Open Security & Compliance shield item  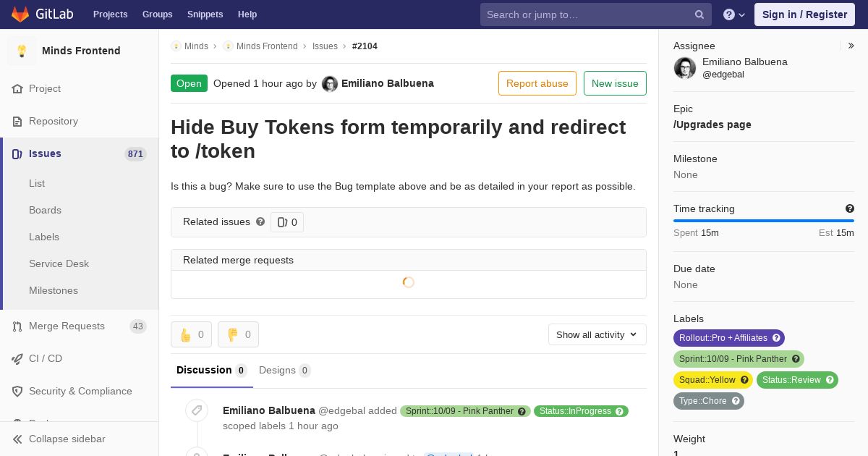click(x=80, y=391)
